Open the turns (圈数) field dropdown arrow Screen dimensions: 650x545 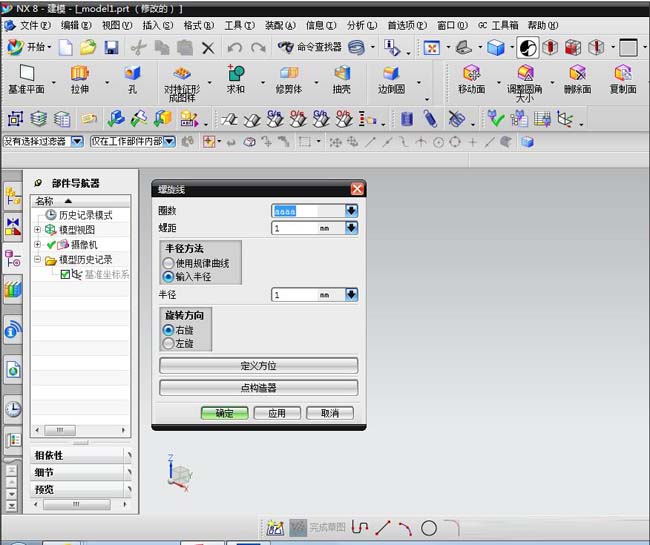point(351,211)
